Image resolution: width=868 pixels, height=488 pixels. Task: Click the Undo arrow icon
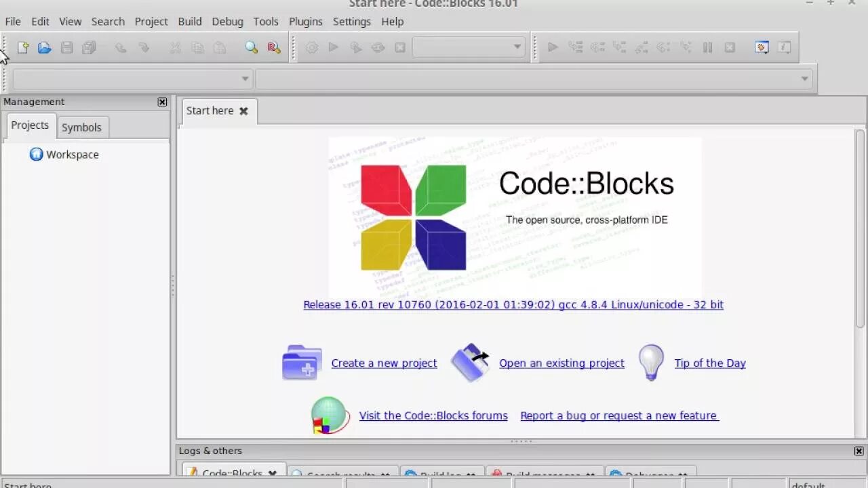click(x=121, y=47)
